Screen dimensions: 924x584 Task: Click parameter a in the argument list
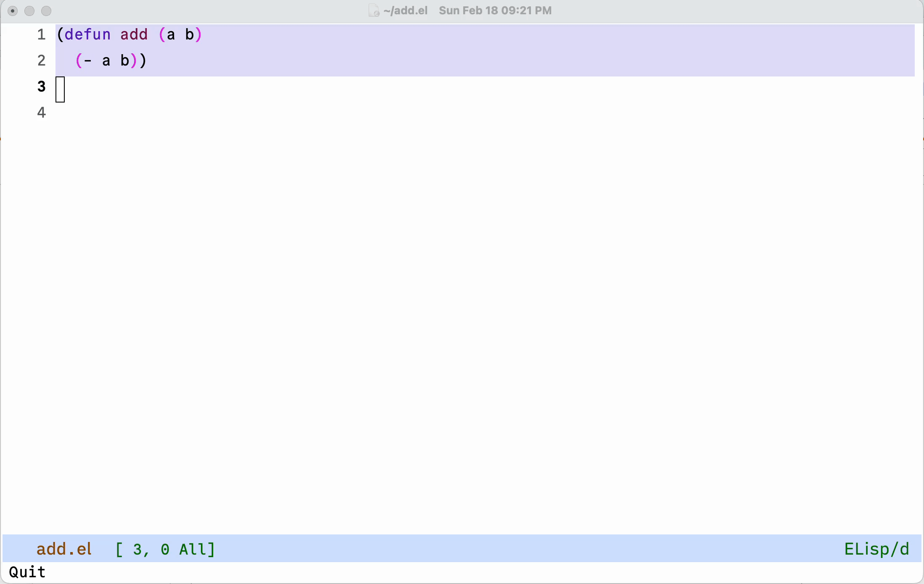click(171, 34)
